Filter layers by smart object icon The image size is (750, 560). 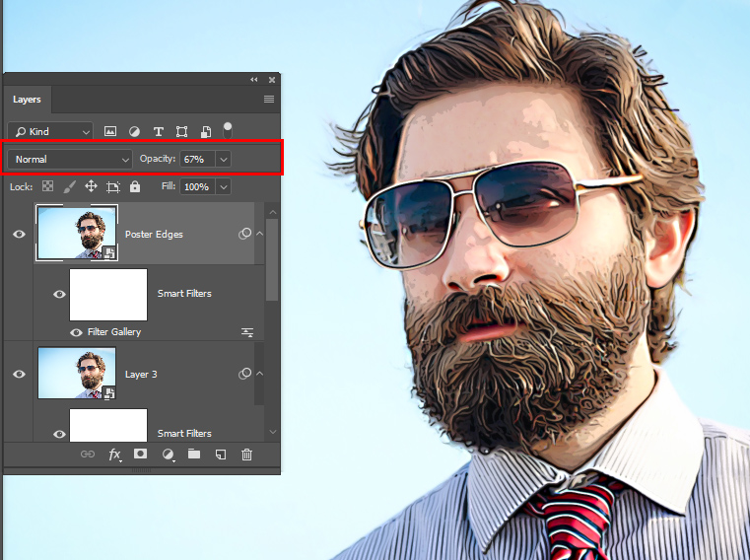[x=206, y=132]
